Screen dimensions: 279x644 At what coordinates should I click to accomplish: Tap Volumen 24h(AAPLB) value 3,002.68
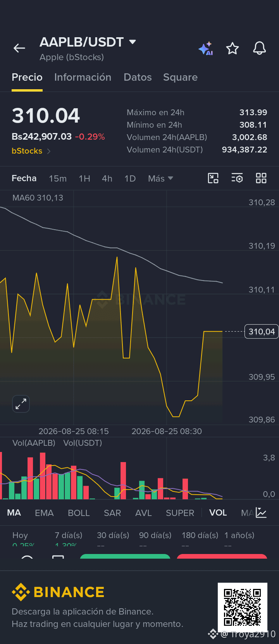[250, 137]
